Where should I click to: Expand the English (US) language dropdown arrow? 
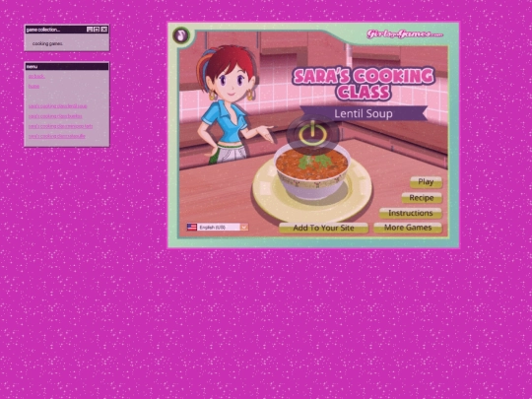tap(244, 227)
